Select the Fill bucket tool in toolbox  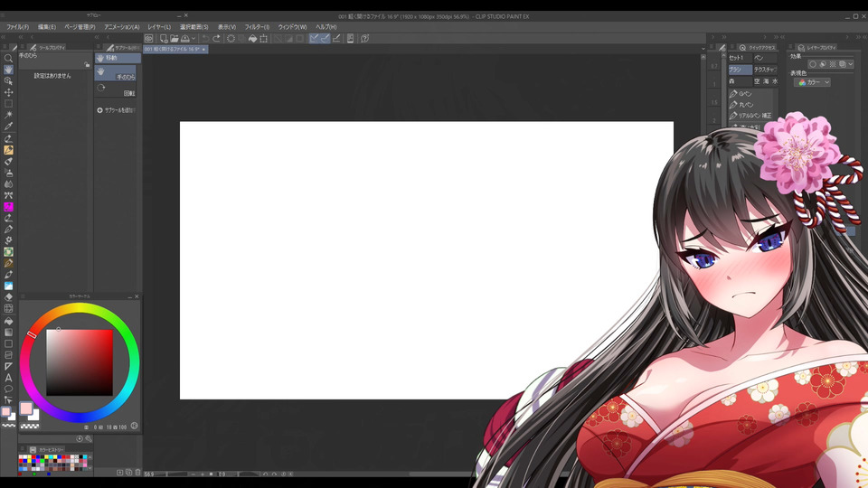pyautogui.click(x=8, y=321)
